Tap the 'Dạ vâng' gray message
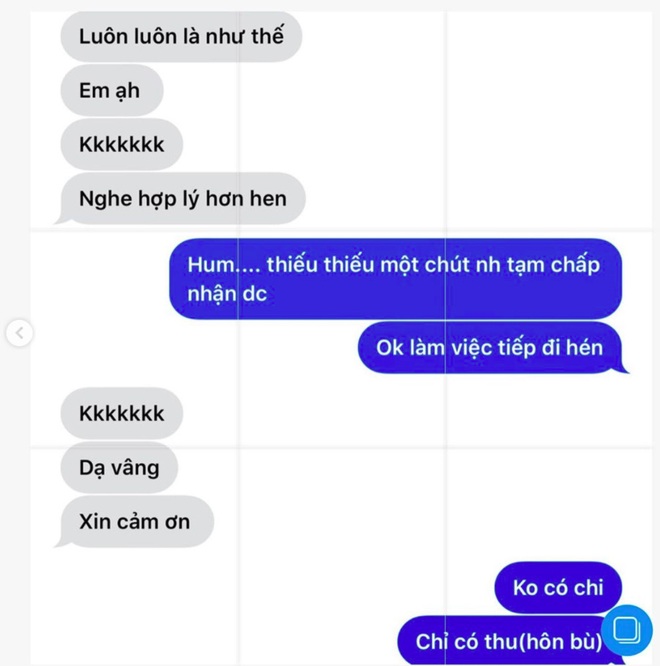This screenshot has width=660, height=666. point(119,468)
